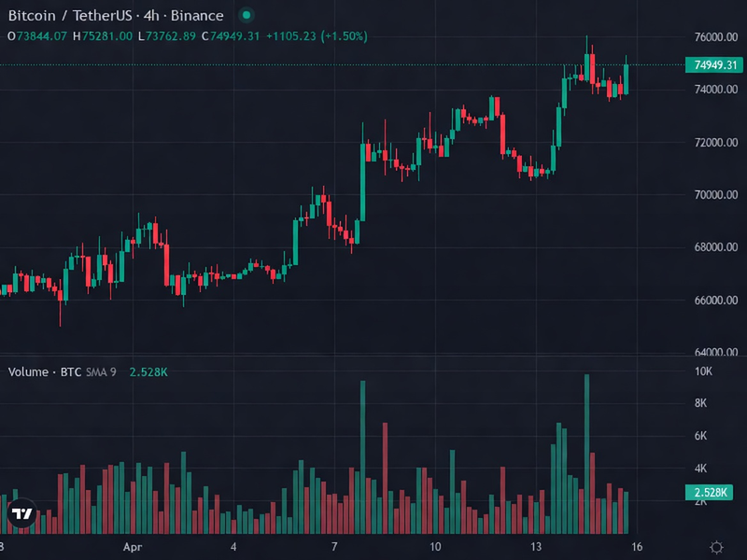Viewport: 747px width, 560px height.
Task: Toggle visibility of the Volume indicator
Action: pyautogui.click(x=44, y=371)
